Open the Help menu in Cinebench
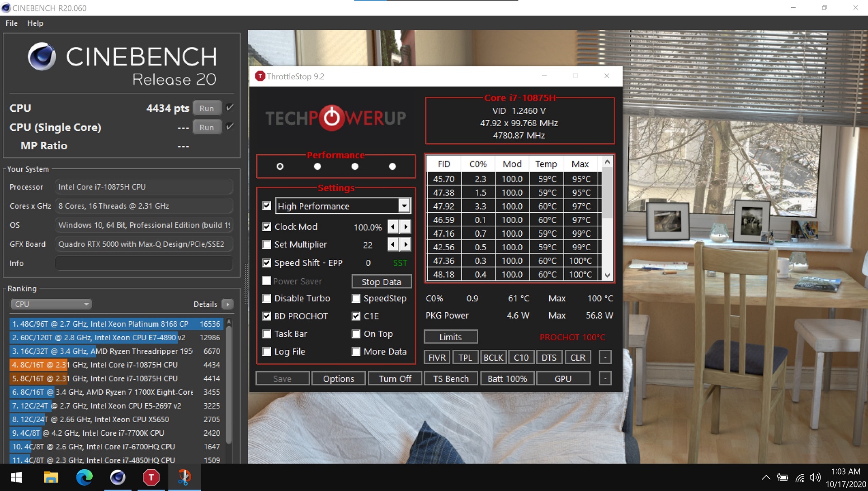The width and height of the screenshot is (868, 491). point(35,23)
